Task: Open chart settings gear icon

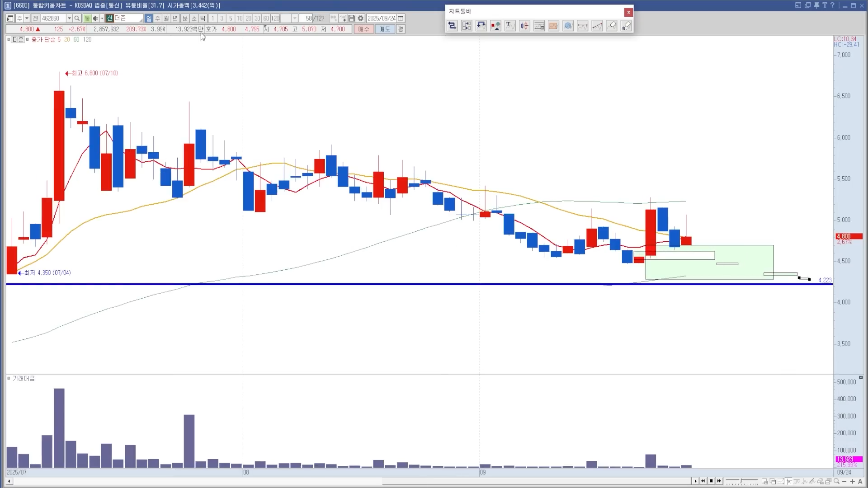Action: pyautogui.click(x=360, y=19)
